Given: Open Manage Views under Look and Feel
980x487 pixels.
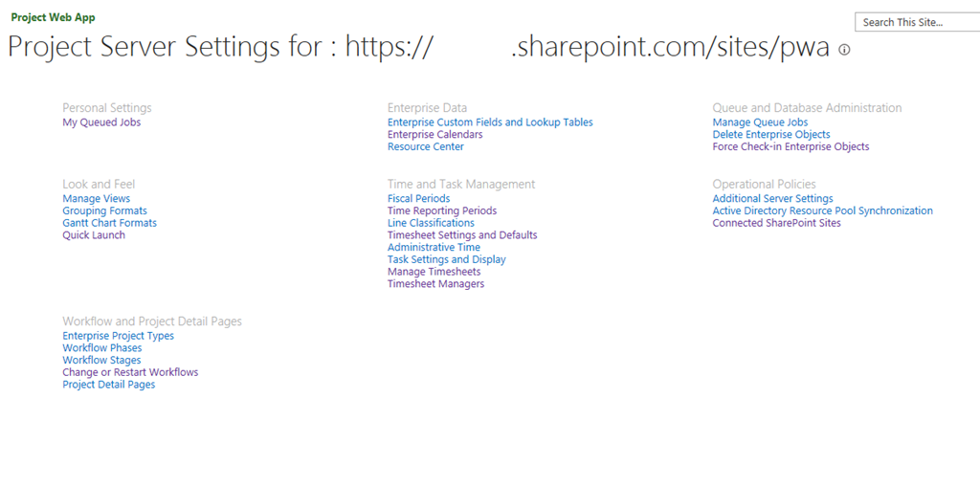Looking at the screenshot, I should tap(97, 199).
